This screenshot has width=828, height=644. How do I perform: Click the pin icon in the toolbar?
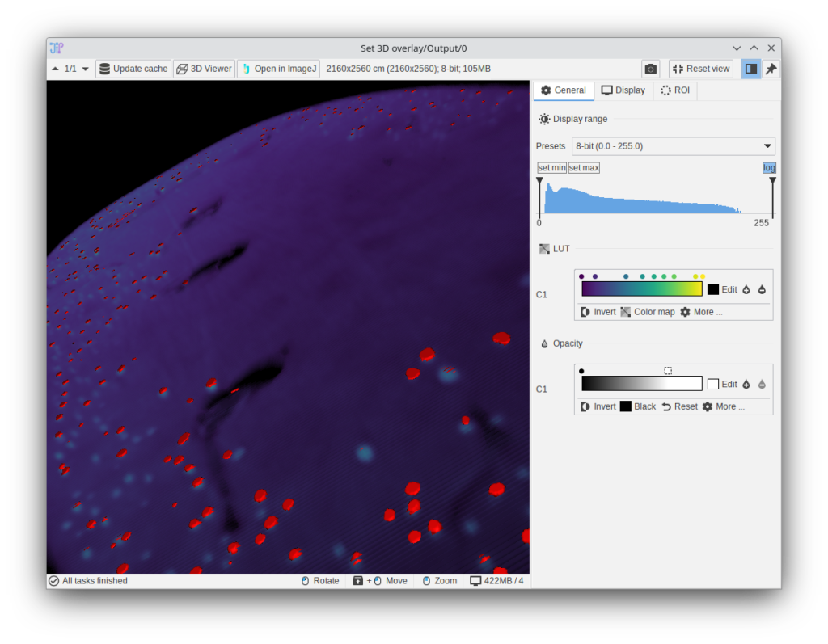click(x=771, y=69)
